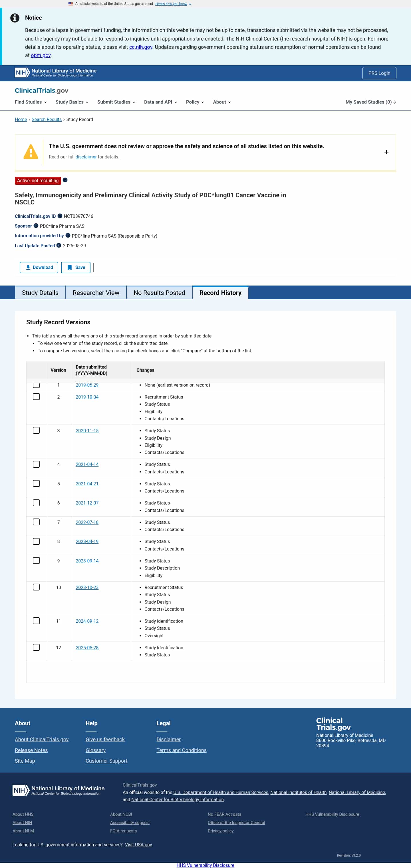Tick the checkbox for version 12

36,647
